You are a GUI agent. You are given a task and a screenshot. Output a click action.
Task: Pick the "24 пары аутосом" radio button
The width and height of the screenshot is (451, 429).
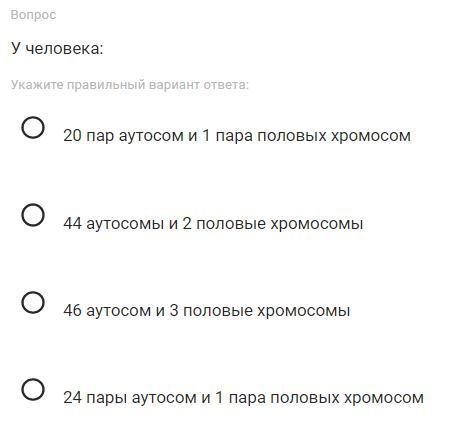(x=33, y=389)
